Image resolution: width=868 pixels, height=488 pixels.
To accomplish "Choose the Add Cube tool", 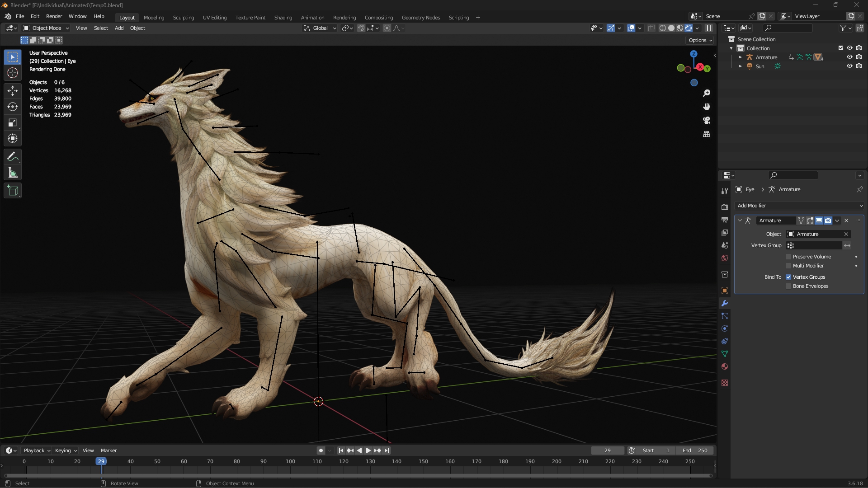I will click(x=13, y=191).
